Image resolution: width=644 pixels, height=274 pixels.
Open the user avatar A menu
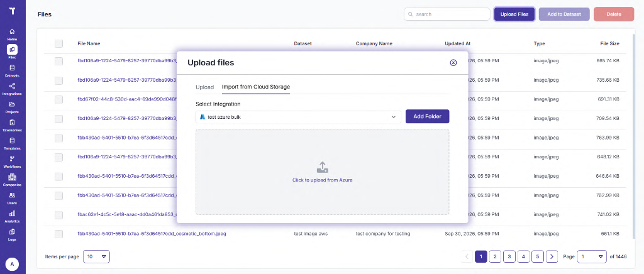pos(13,265)
